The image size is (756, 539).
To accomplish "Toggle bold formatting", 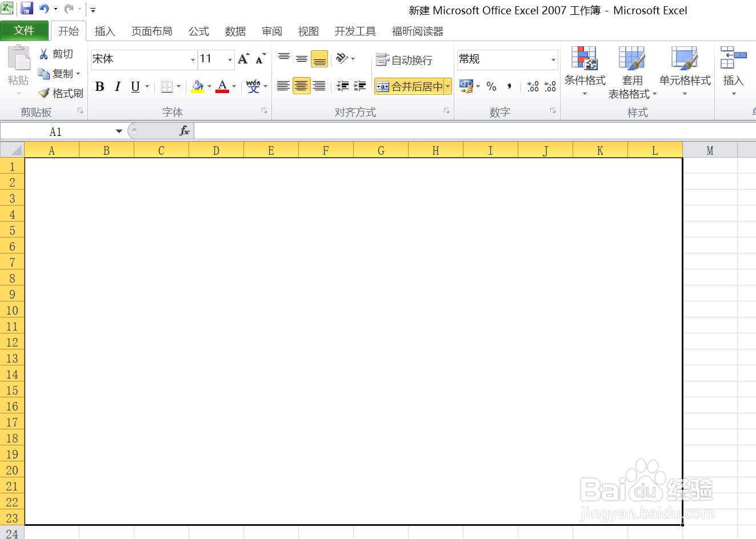I will click(x=99, y=86).
